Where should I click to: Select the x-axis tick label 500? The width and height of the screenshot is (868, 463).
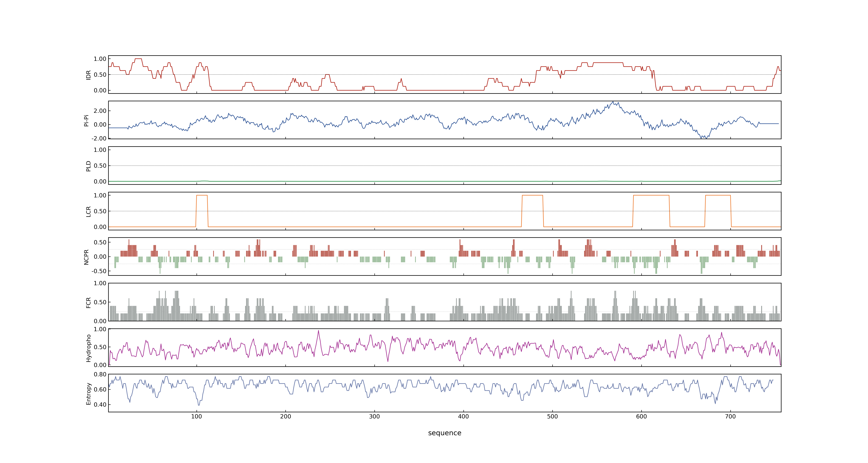552,416
